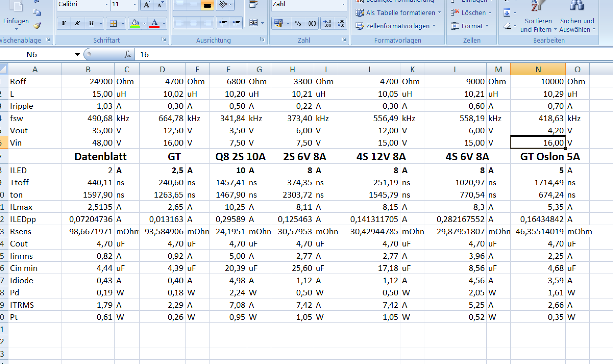613x364 pixels.
Task: Click the eraser clear icon in Bearbeiten
Action: pyautogui.click(x=507, y=26)
